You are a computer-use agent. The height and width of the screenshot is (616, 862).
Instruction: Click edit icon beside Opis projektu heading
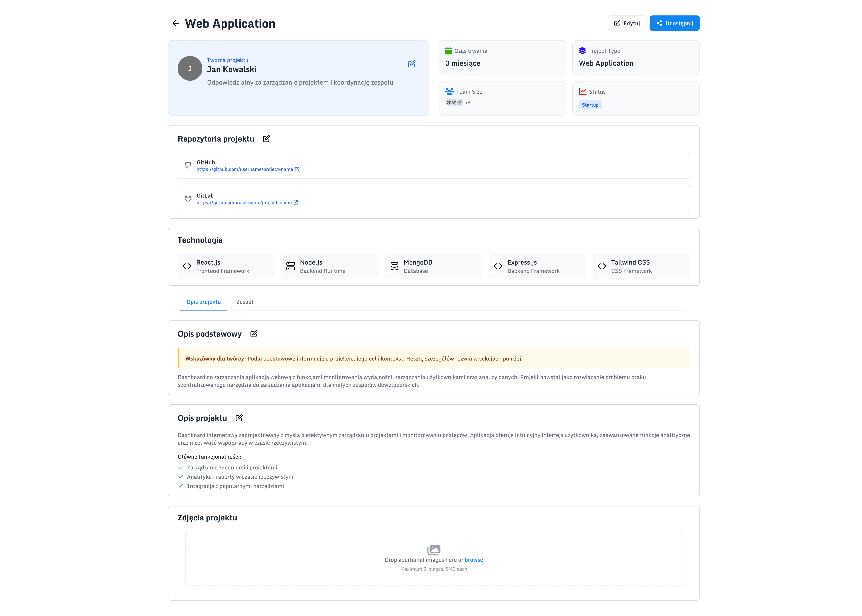(x=239, y=418)
